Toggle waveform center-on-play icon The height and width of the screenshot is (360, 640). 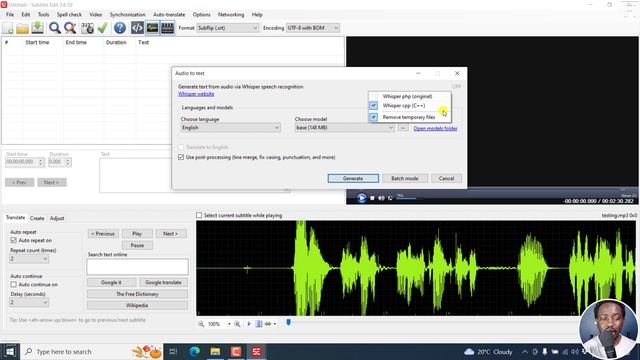click(x=259, y=324)
